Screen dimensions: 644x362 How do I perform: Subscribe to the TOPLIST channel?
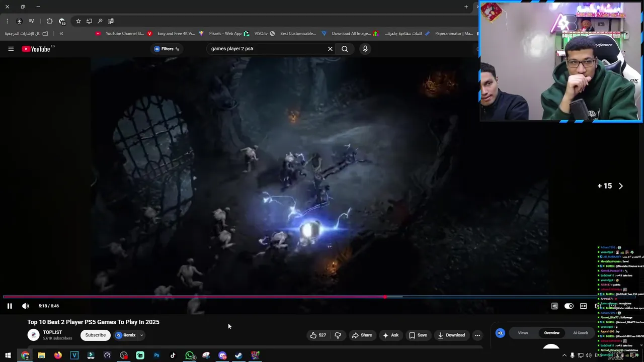coord(95,335)
